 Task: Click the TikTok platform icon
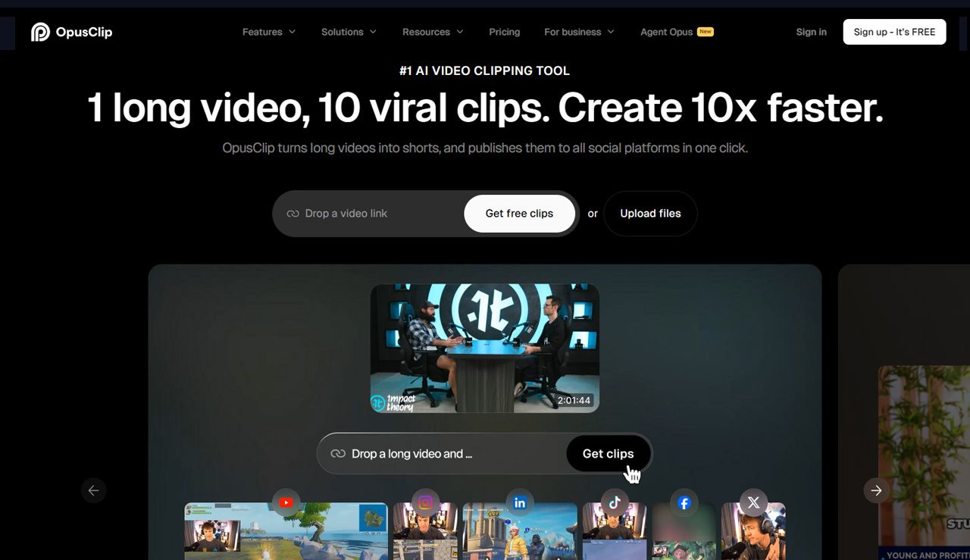click(615, 502)
